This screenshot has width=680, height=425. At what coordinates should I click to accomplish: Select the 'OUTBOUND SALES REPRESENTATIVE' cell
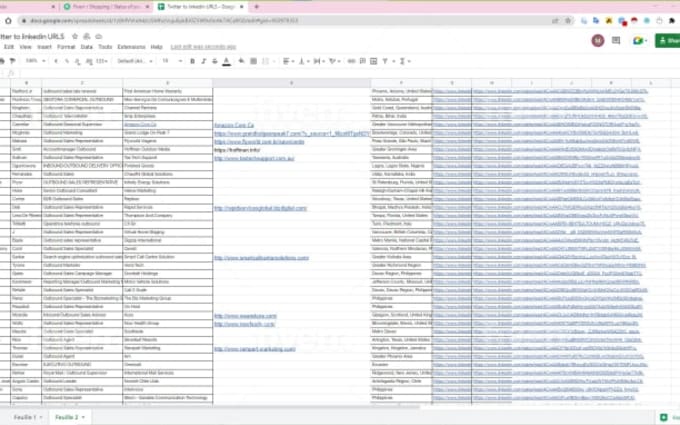pyautogui.click(x=82, y=183)
